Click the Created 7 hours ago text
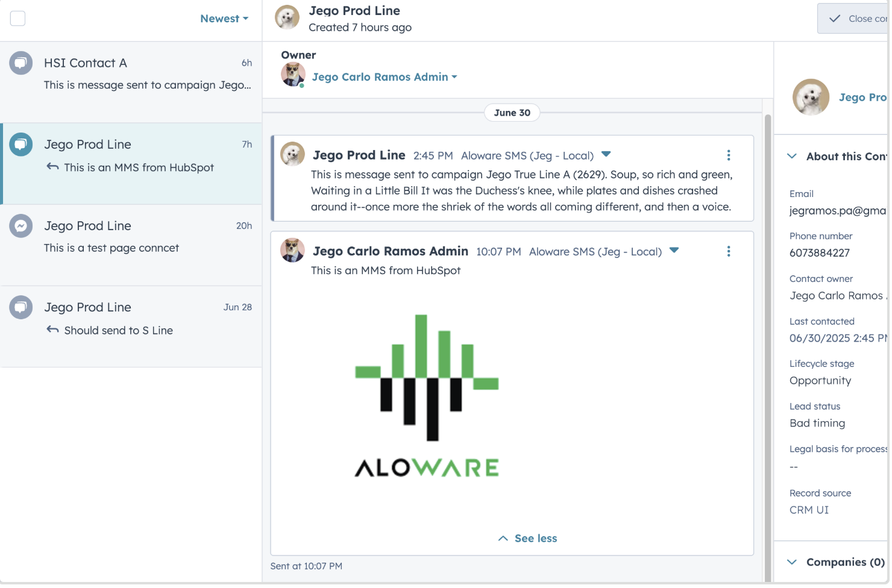892x588 pixels. (x=360, y=28)
